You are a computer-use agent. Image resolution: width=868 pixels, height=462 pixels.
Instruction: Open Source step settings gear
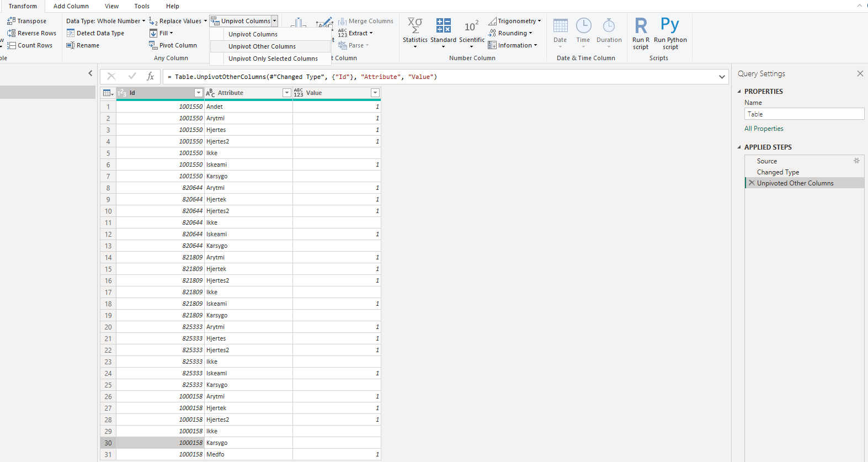click(x=856, y=161)
